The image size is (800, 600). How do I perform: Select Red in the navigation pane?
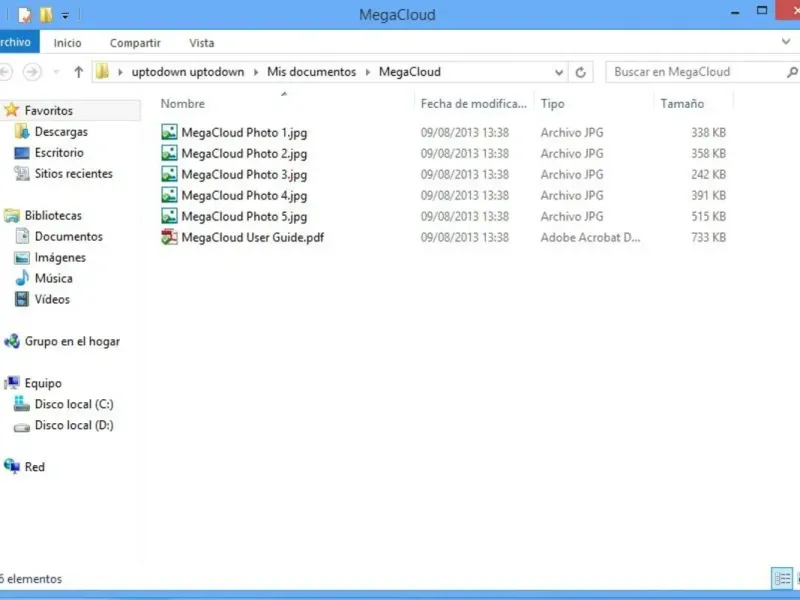coord(34,467)
